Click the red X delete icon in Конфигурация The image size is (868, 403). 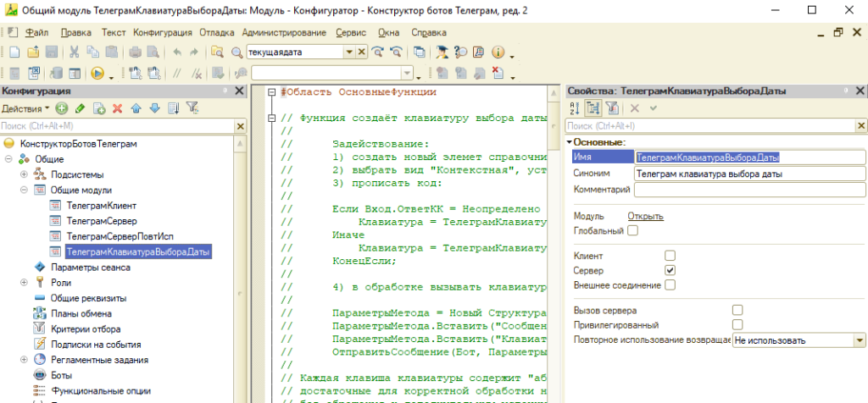coord(117,108)
